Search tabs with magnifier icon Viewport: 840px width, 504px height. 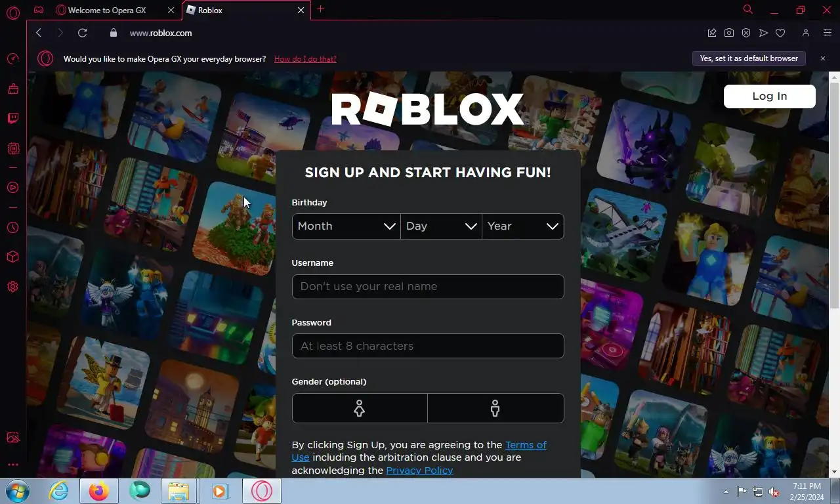748,10
